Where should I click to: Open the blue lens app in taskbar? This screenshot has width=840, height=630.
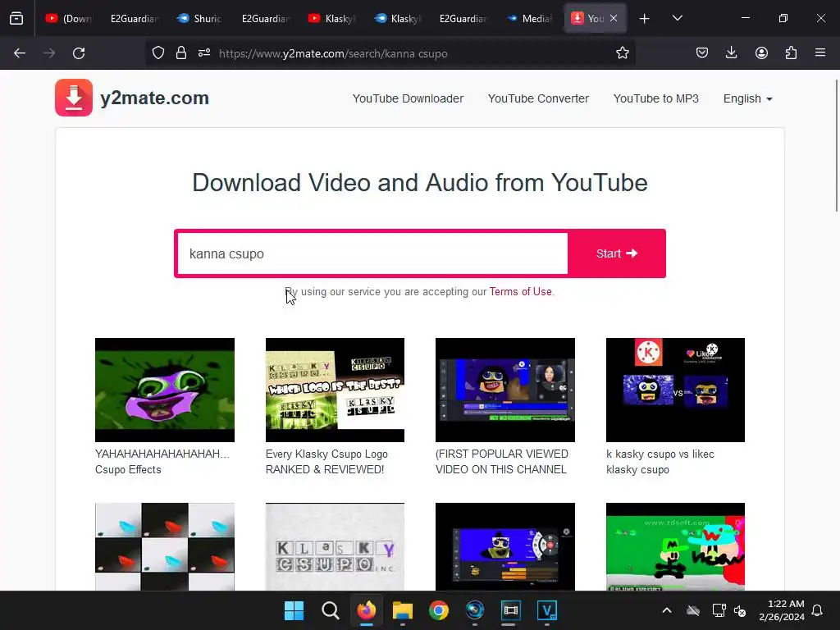[475, 610]
